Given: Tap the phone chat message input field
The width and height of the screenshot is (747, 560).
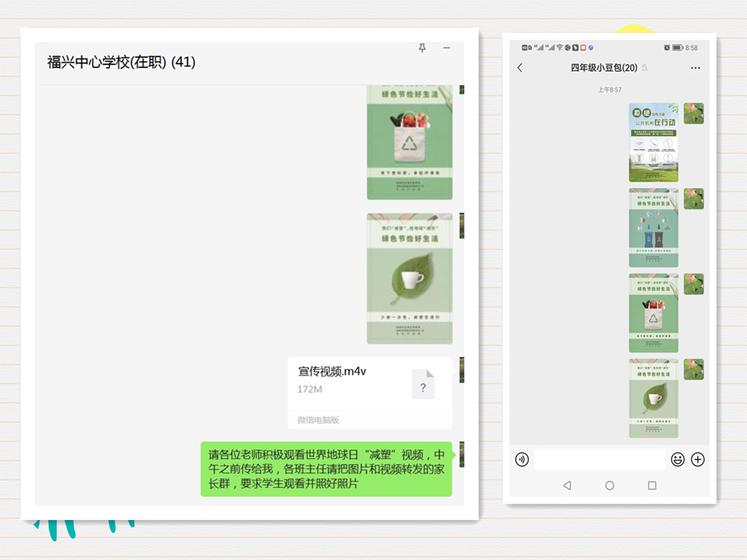Looking at the screenshot, I should click(600, 459).
